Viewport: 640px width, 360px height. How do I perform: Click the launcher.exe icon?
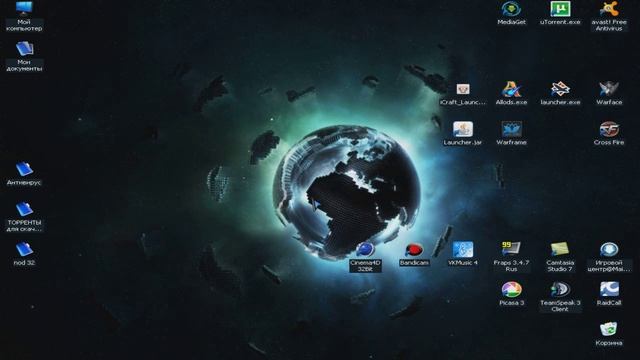(x=560, y=89)
